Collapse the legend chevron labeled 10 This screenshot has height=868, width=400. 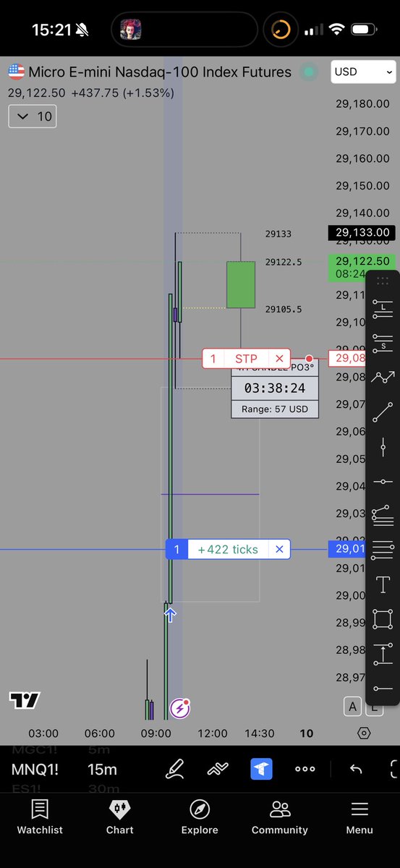[x=33, y=116]
